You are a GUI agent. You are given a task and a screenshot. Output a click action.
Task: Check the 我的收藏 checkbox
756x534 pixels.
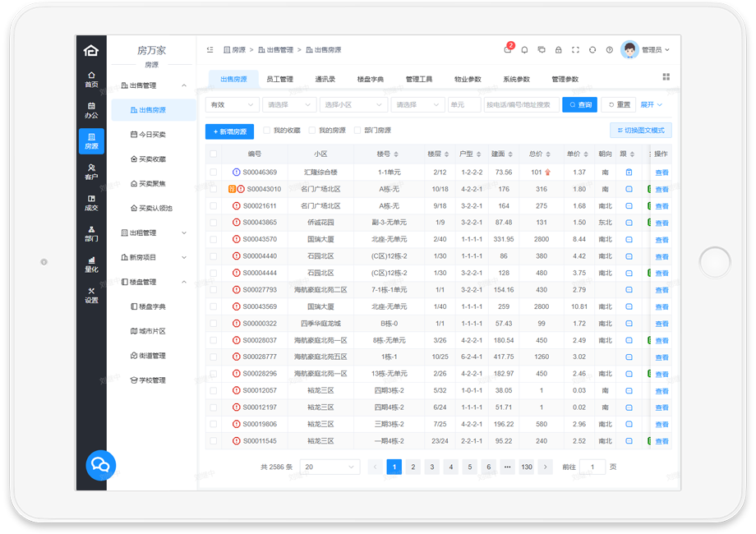click(266, 130)
